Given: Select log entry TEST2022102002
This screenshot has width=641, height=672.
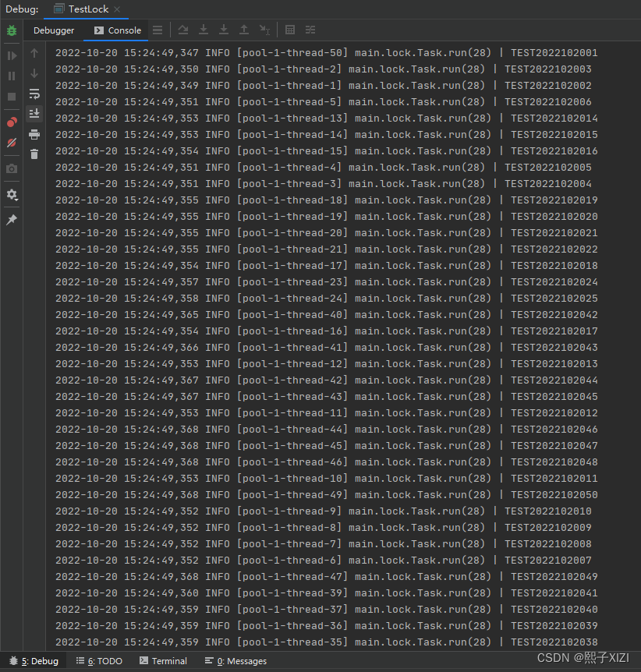Looking at the screenshot, I should click(324, 85).
